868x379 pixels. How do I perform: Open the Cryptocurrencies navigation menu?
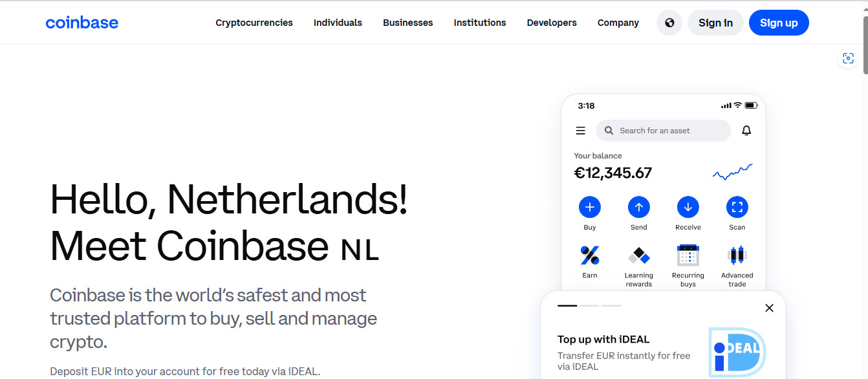click(254, 23)
